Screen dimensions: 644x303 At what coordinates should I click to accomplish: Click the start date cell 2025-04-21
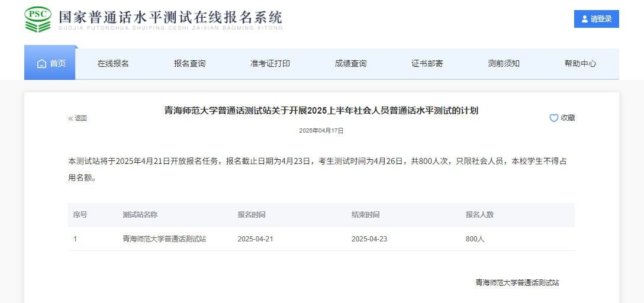pyautogui.click(x=255, y=239)
